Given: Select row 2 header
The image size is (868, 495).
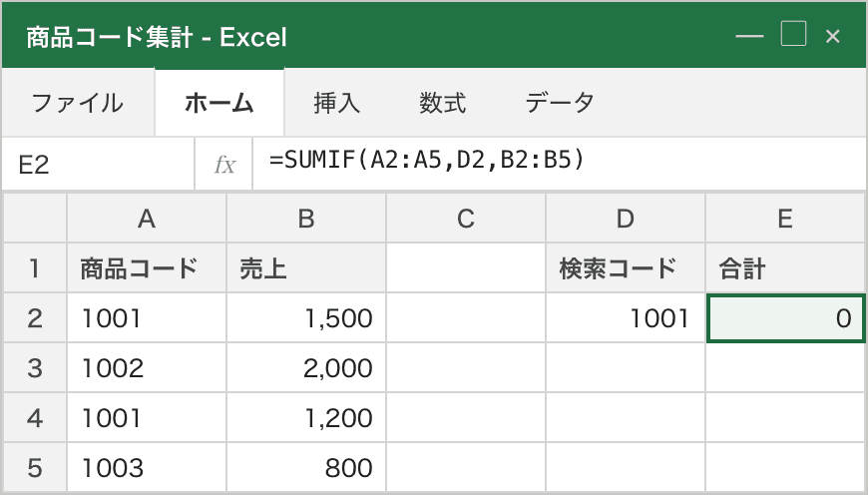Looking at the screenshot, I should pyautogui.click(x=35, y=317).
